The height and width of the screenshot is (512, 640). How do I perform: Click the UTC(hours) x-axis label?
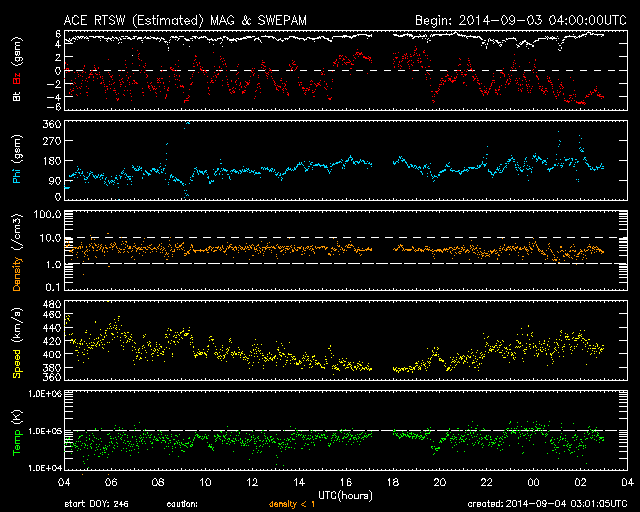(343, 494)
